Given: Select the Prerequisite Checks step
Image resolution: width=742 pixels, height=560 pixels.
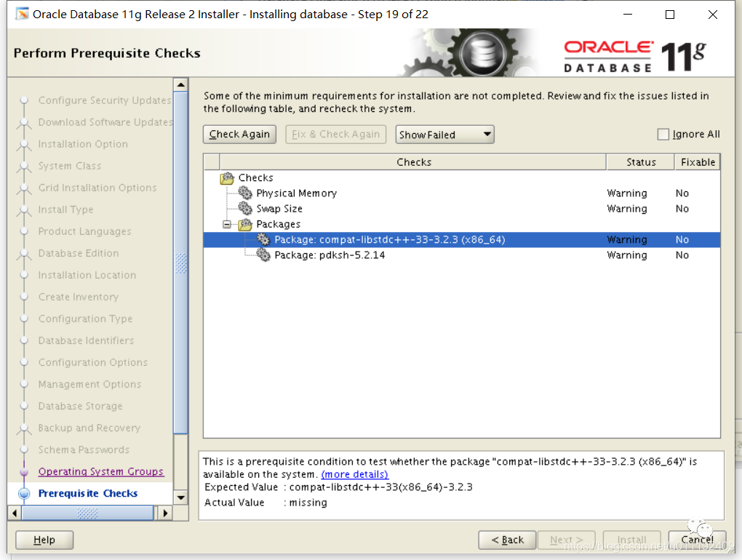Looking at the screenshot, I should point(88,493).
